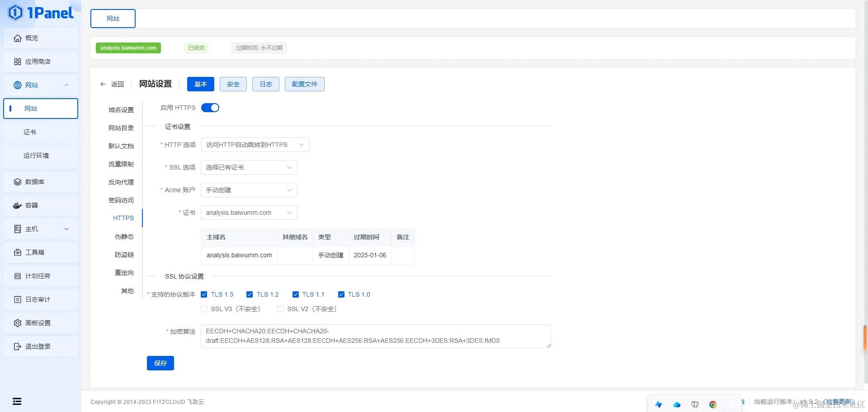The image size is (868, 412).
Task: Collapse the sidebar with the hamburger icon
Action: pyautogui.click(x=17, y=402)
